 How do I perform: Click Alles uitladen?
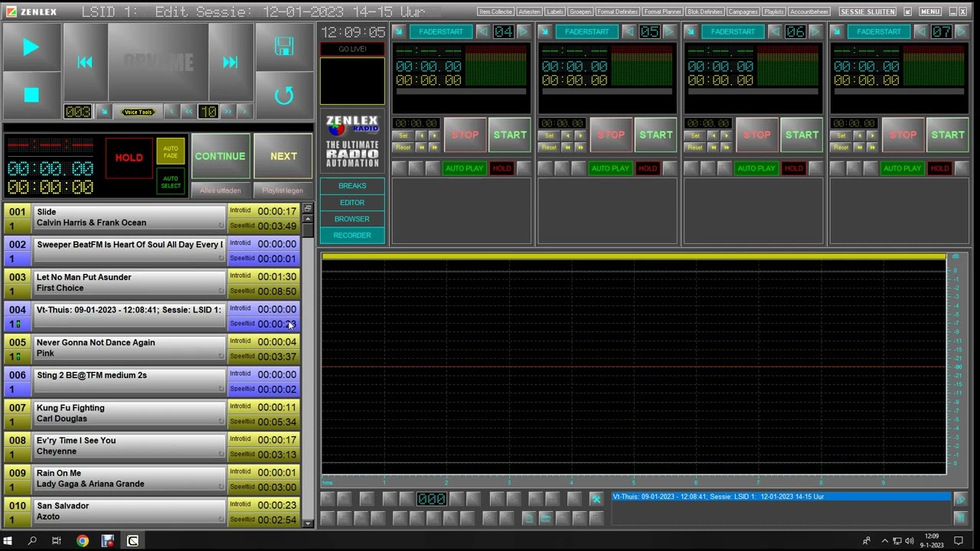[x=220, y=191]
